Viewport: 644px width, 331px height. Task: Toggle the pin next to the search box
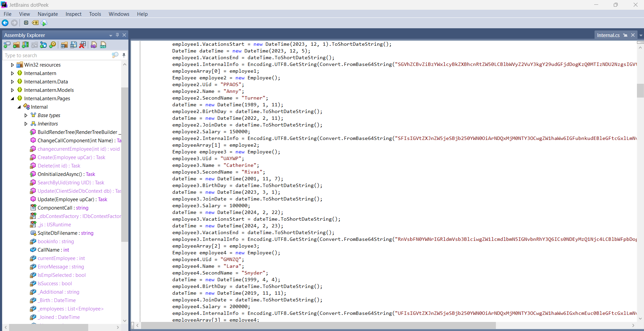(x=124, y=55)
